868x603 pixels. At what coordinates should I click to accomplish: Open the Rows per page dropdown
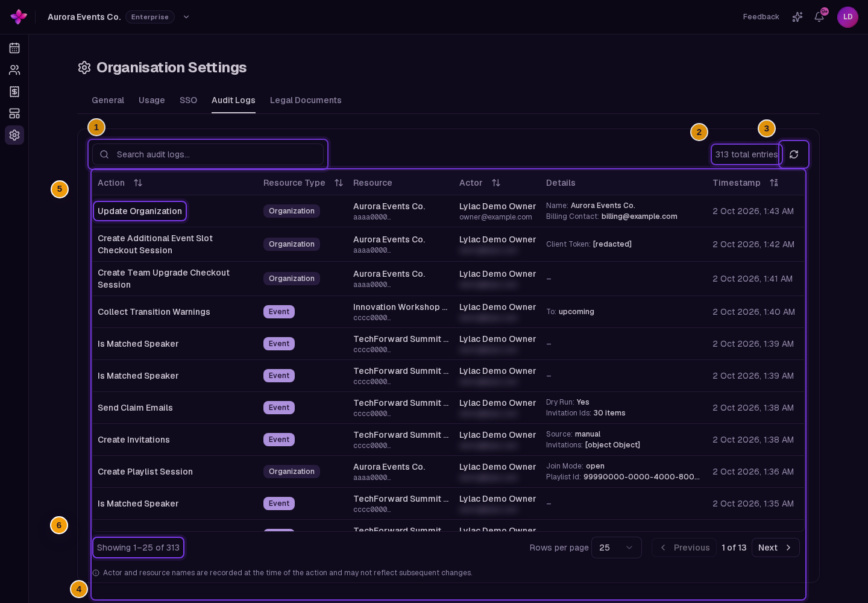coord(617,548)
